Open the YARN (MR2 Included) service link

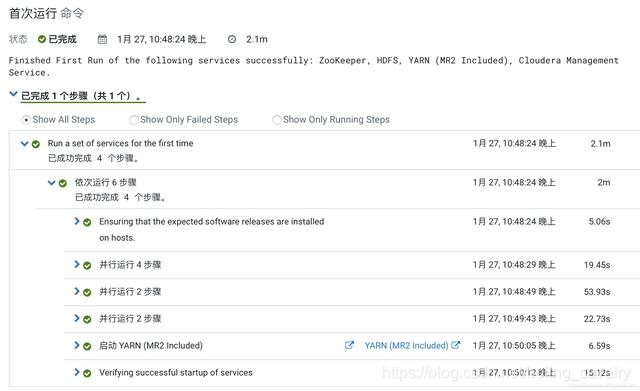pyautogui.click(x=407, y=346)
